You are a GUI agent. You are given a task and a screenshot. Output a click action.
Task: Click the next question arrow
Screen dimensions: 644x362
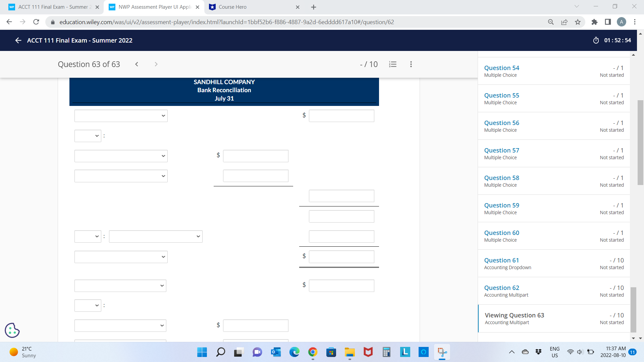click(x=156, y=64)
